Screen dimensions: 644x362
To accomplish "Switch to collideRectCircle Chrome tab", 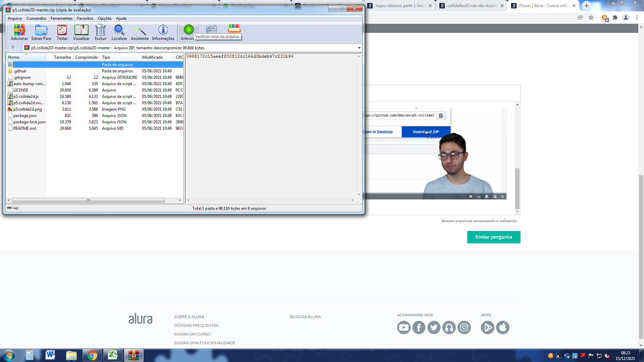I will (x=472, y=6).
